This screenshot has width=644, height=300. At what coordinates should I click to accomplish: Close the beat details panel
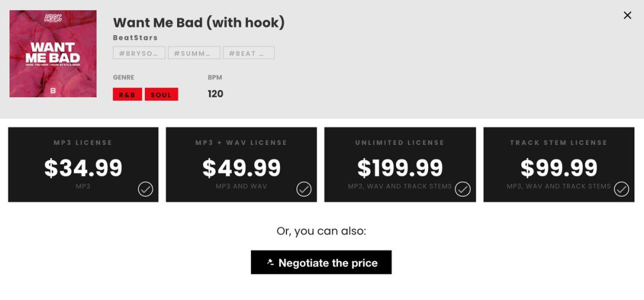tap(627, 16)
